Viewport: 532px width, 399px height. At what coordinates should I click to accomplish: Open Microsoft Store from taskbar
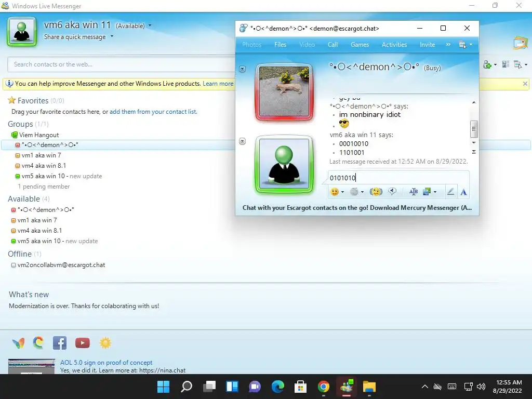click(300, 387)
